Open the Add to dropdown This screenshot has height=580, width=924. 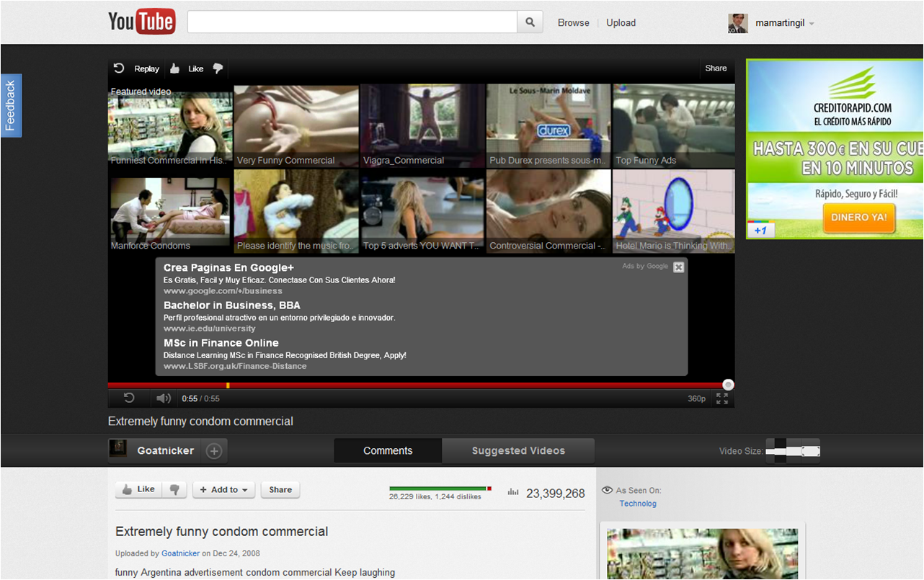(224, 490)
